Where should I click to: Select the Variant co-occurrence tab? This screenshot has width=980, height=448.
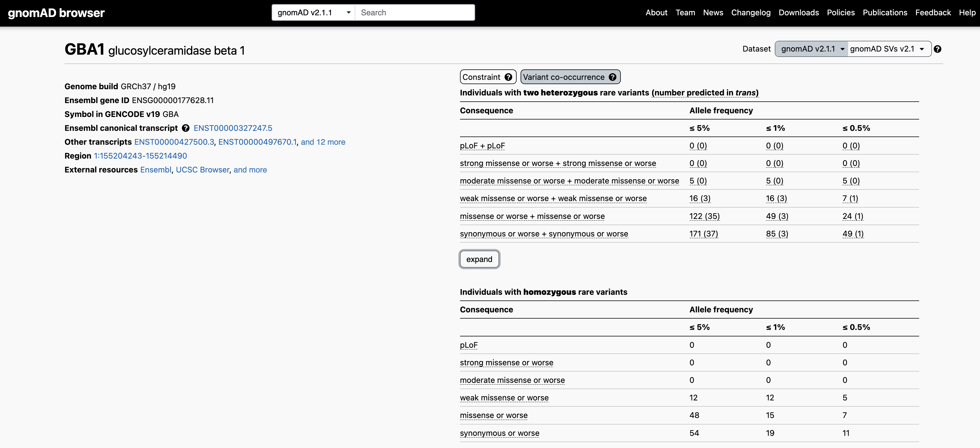[563, 77]
